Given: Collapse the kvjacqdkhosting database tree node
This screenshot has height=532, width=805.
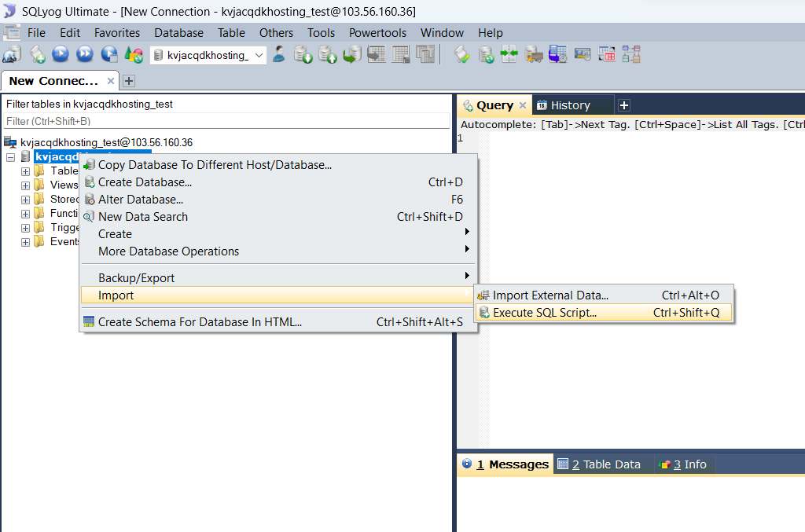Looking at the screenshot, I should coord(11,157).
